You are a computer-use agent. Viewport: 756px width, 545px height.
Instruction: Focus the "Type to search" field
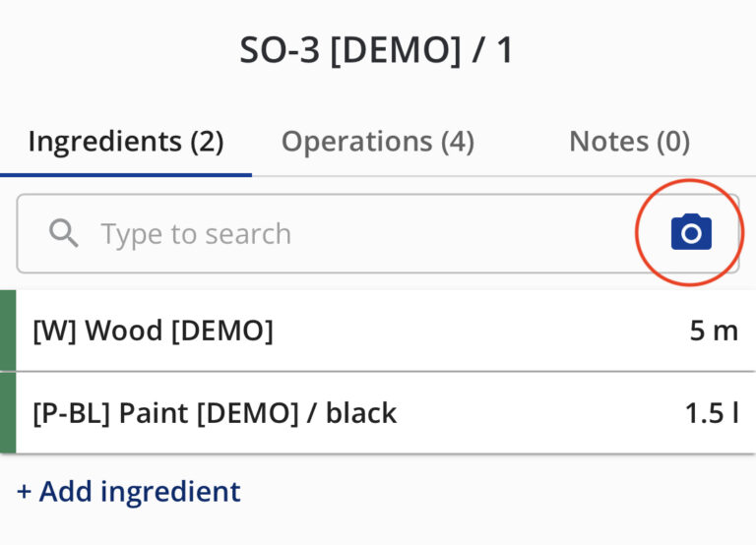point(345,233)
